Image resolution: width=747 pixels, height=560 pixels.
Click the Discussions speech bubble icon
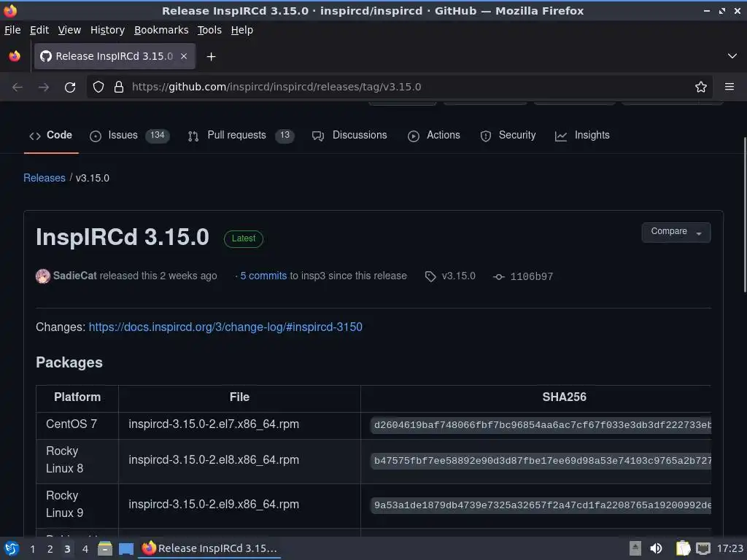[x=318, y=136]
